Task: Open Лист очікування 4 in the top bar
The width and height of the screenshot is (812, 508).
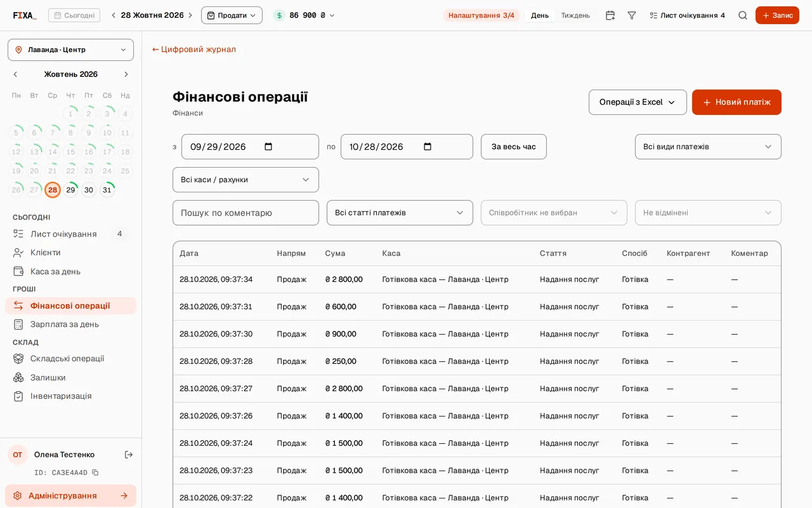Action: point(686,15)
